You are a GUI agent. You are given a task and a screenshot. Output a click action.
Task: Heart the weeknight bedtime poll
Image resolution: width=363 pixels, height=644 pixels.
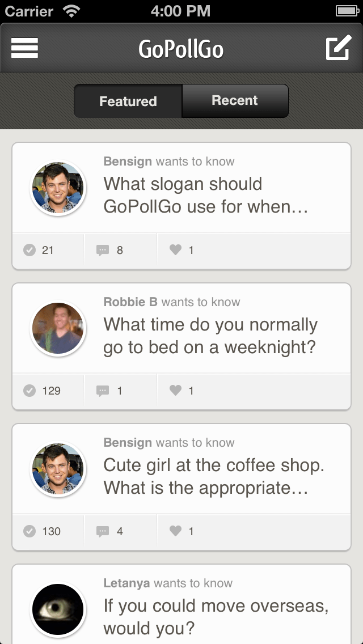point(176,391)
